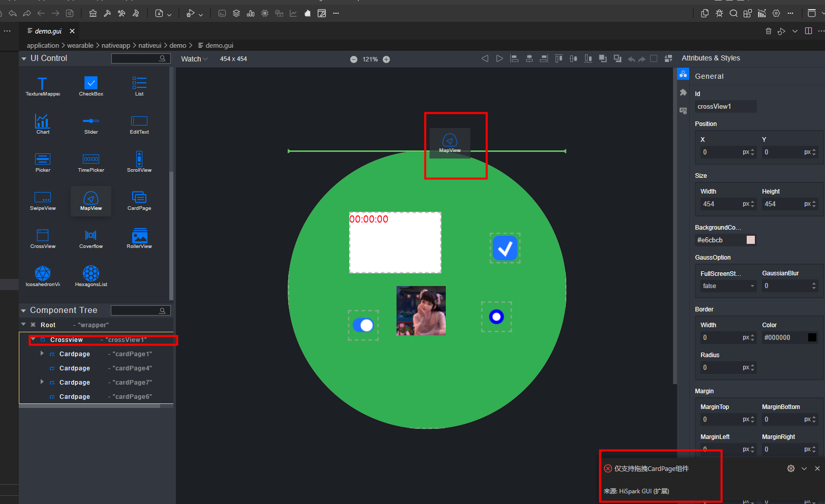Pick the Chart component icon

click(x=43, y=122)
